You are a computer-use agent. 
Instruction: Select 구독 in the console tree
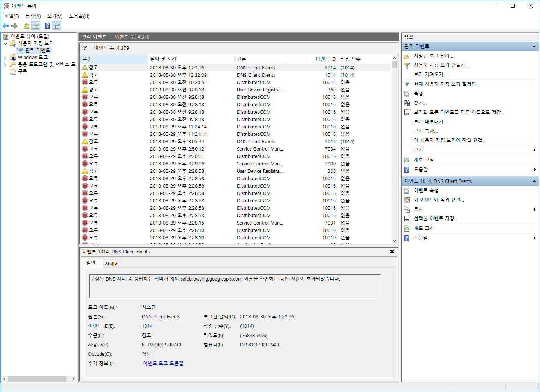23,71
